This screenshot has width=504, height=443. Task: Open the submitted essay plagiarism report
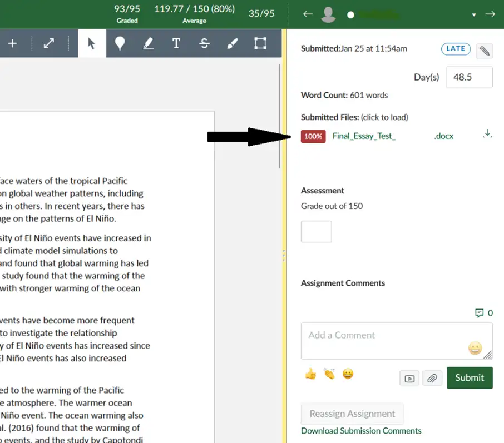click(364, 136)
